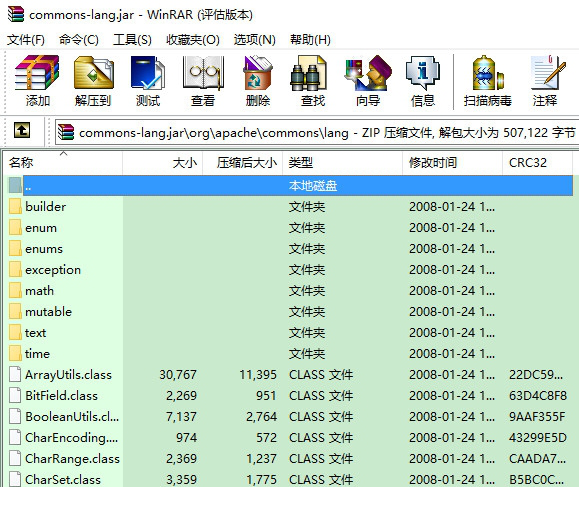Sort by Name (名称) column header
This screenshot has height=506, width=579.
coord(63,163)
